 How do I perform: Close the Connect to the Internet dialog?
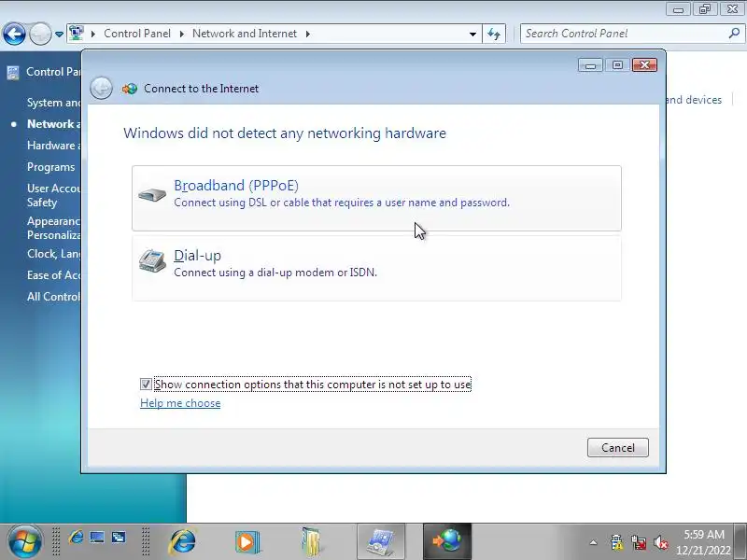(644, 64)
